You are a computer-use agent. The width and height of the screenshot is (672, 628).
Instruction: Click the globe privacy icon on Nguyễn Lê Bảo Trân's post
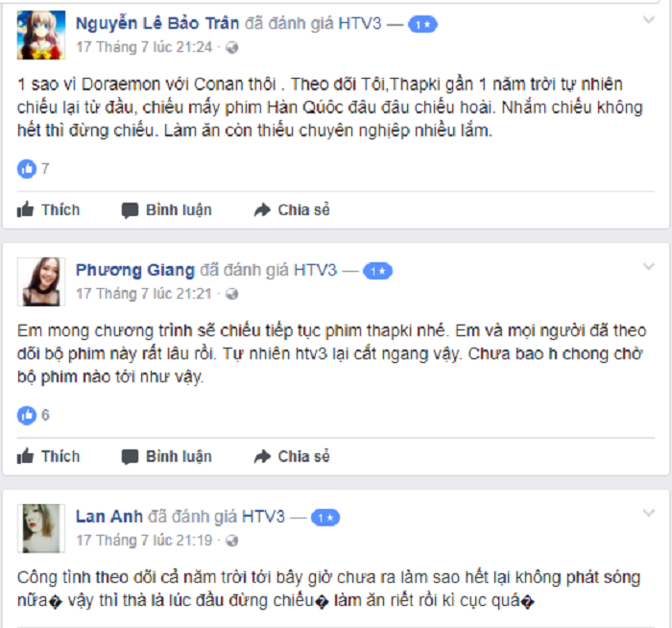point(232,48)
